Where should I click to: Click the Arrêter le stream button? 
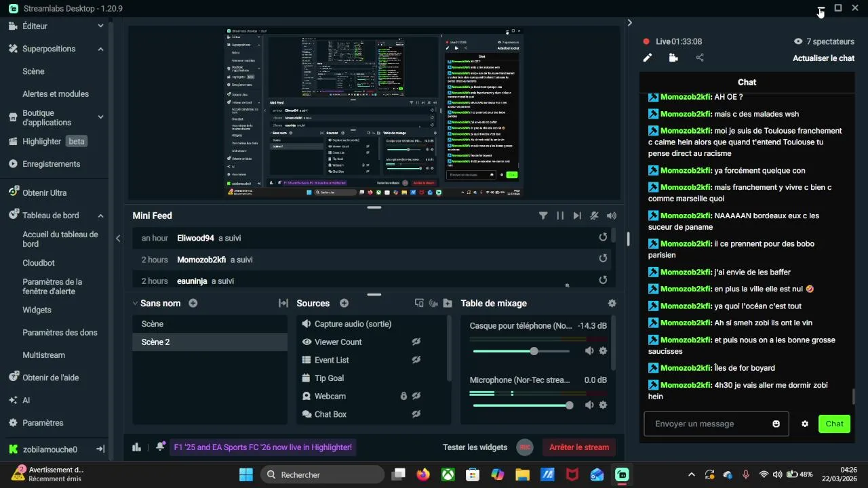(579, 447)
